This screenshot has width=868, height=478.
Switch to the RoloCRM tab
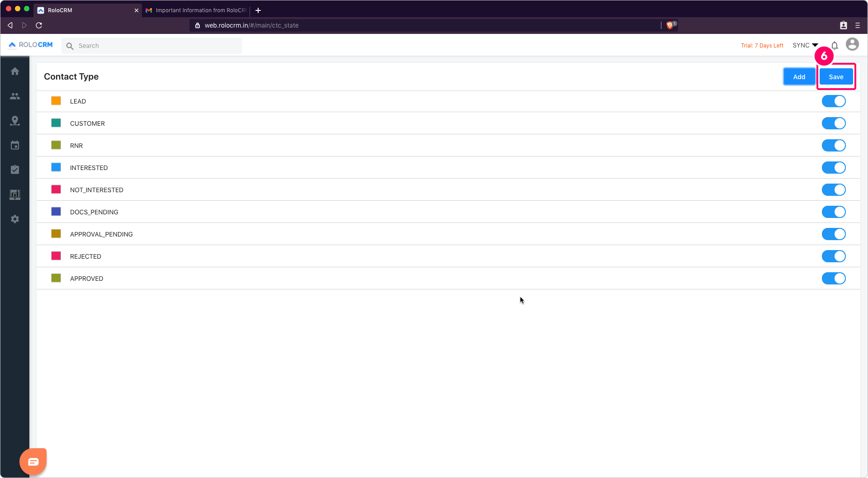[89, 10]
